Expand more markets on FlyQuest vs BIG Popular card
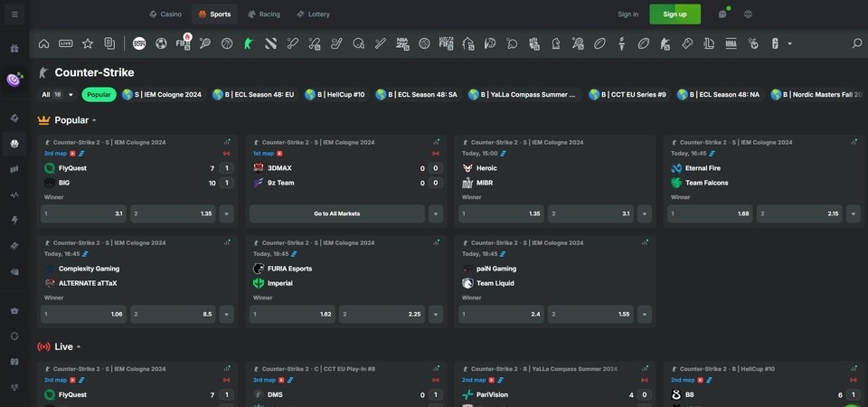This screenshot has width=868, height=407. [226, 213]
